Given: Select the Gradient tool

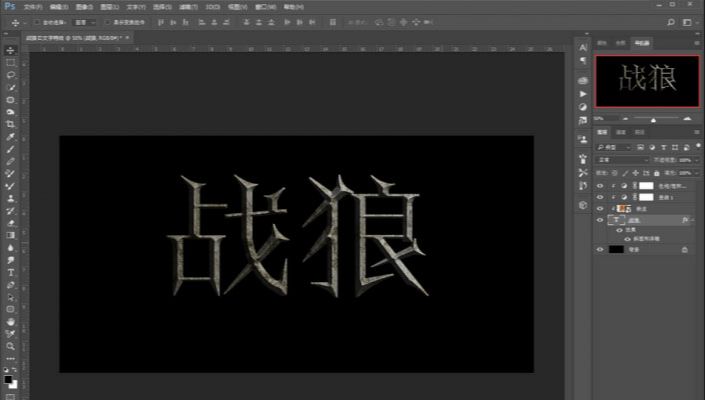Looking at the screenshot, I should (x=10, y=235).
